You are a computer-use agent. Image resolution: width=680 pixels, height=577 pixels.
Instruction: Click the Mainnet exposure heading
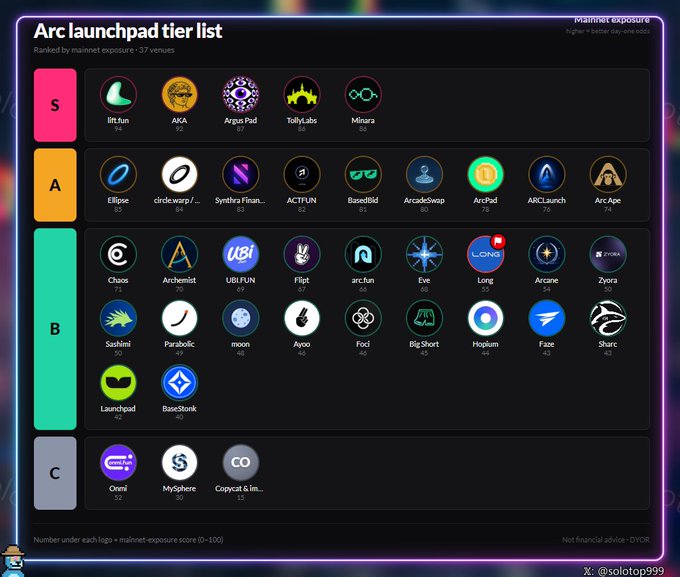pyautogui.click(x=612, y=20)
